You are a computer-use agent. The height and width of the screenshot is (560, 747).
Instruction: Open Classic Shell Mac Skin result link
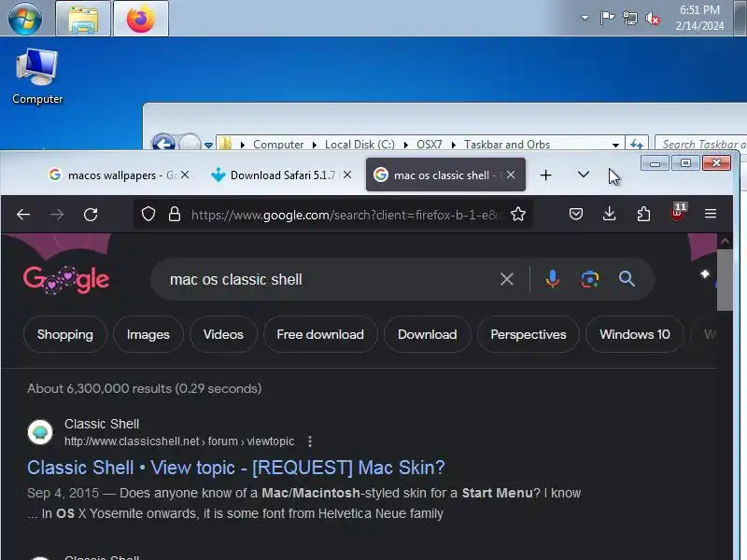point(236,468)
